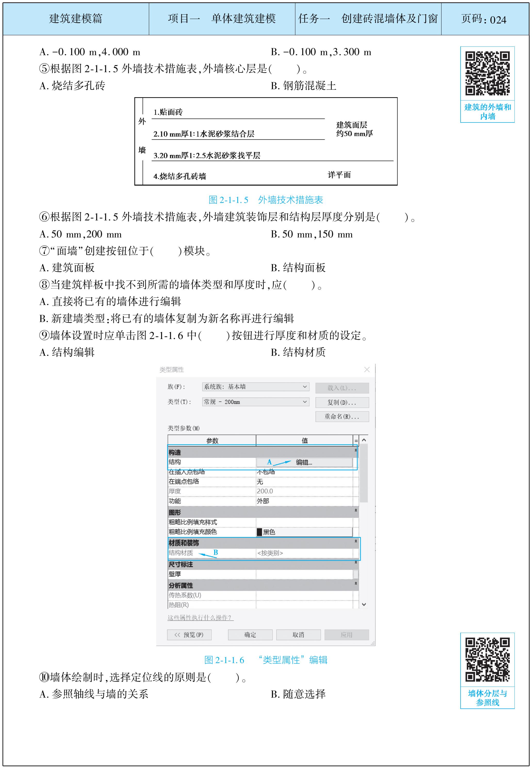This screenshot has width=532, height=768.
Task: Click the 重命名(R)... rename button
Action: tap(342, 417)
